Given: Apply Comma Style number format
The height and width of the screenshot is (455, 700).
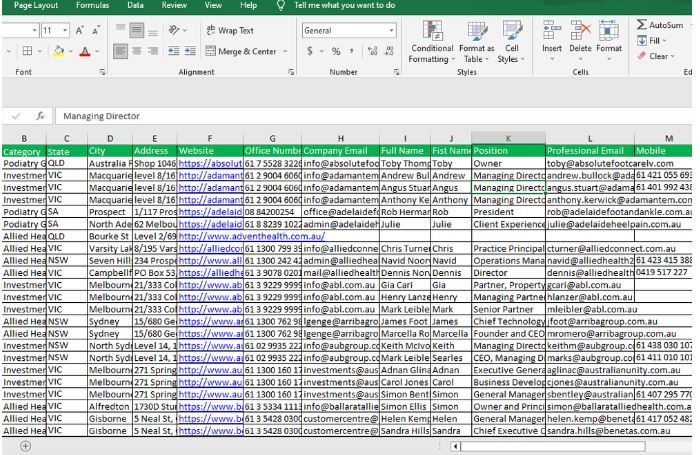Looking at the screenshot, I should [352, 51].
